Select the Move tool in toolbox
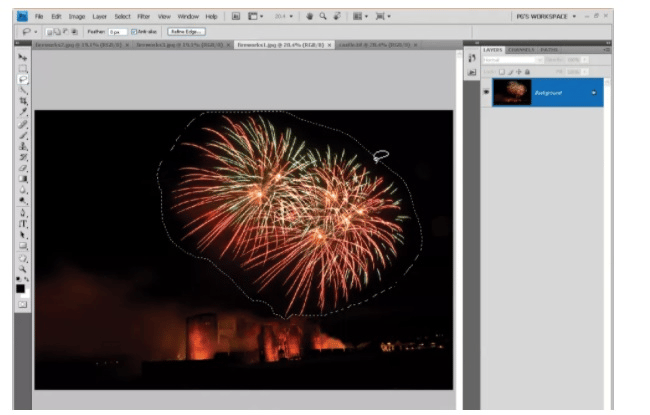This screenshot has width=650, height=415. click(23, 57)
